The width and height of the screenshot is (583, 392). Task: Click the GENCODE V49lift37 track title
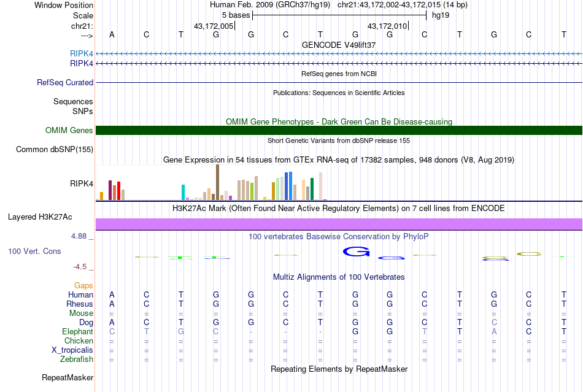(339, 45)
